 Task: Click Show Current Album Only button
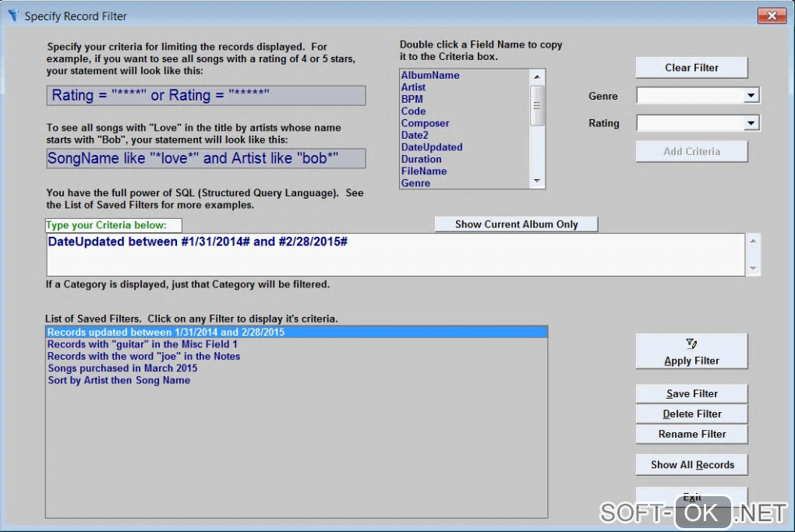(516, 224)
